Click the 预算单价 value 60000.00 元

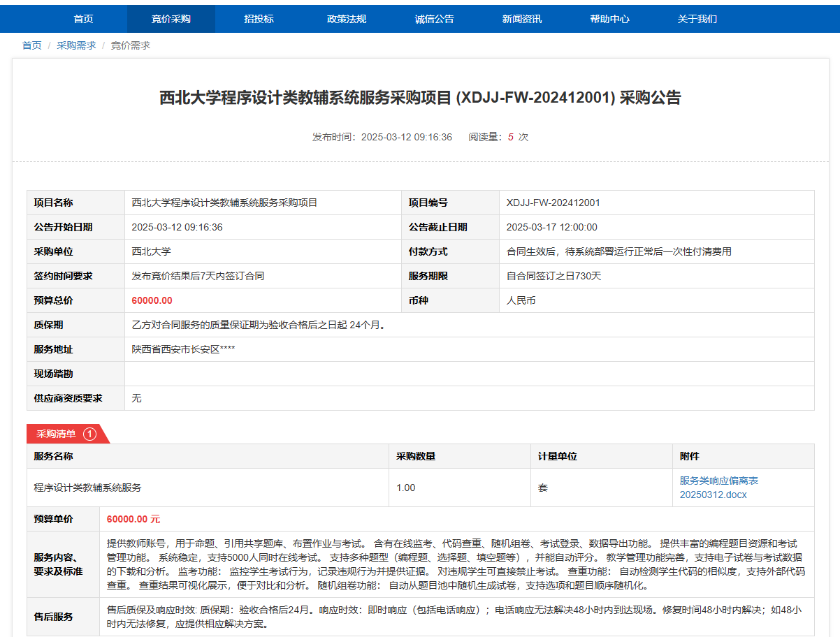coord(133,519)
